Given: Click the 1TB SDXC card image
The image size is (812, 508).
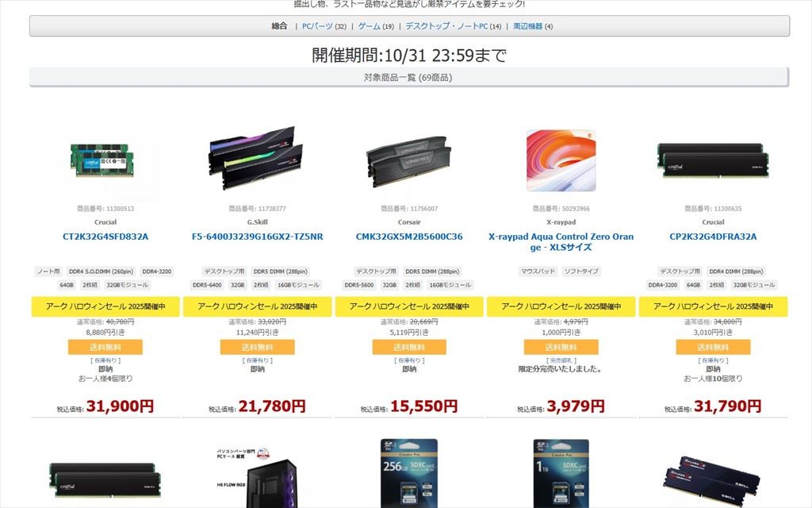Looking at the screenshot, I should pos(561,473).
